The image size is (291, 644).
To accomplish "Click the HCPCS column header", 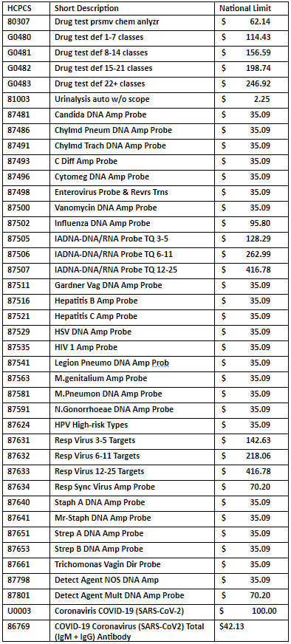I will (x=27, y=8).
